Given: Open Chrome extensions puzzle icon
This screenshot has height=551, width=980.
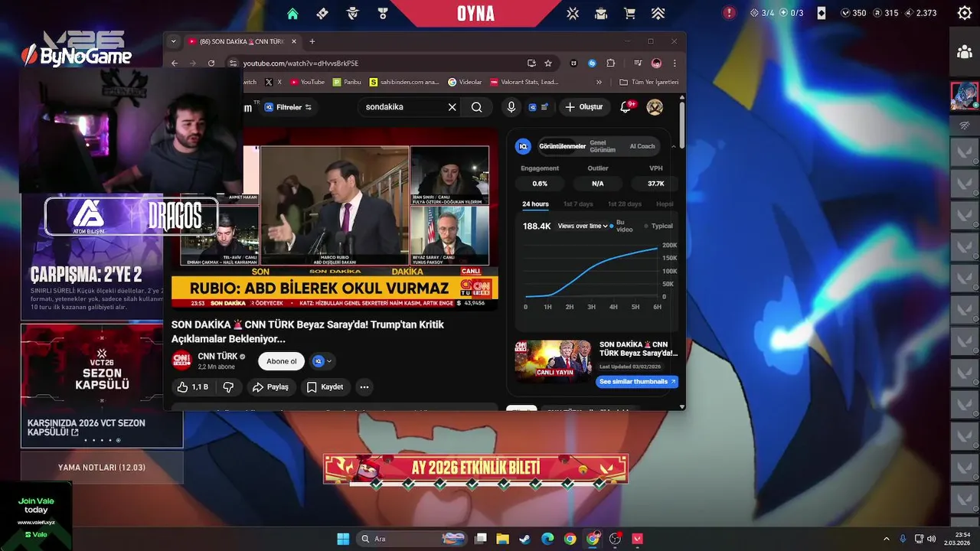Looking at the screenshot, I should click(x=610, y=63).
